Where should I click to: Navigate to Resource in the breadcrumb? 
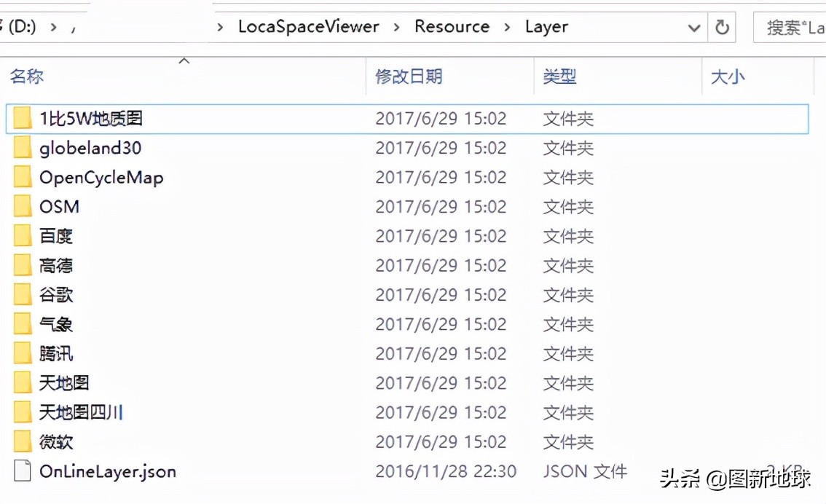[452, 27]
